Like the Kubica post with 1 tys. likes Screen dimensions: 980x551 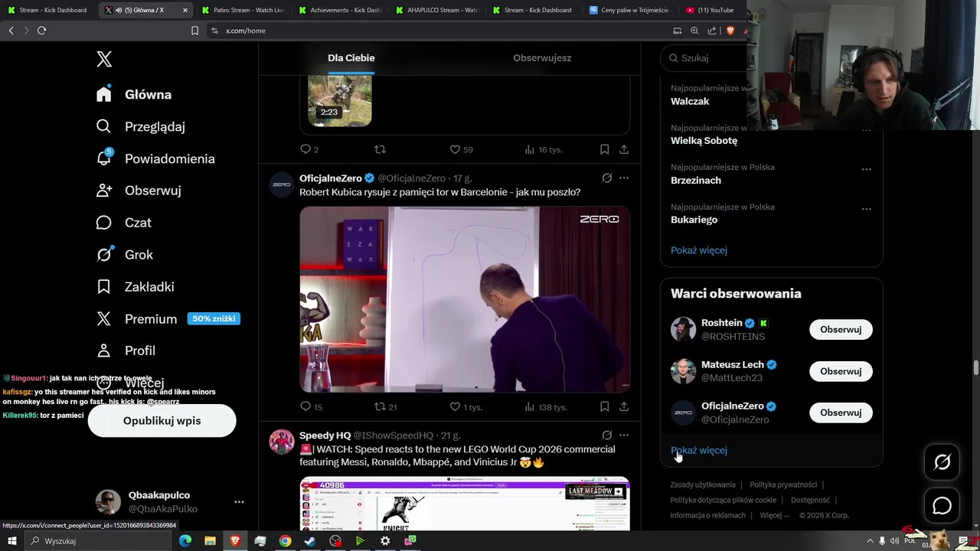point(465,406)
